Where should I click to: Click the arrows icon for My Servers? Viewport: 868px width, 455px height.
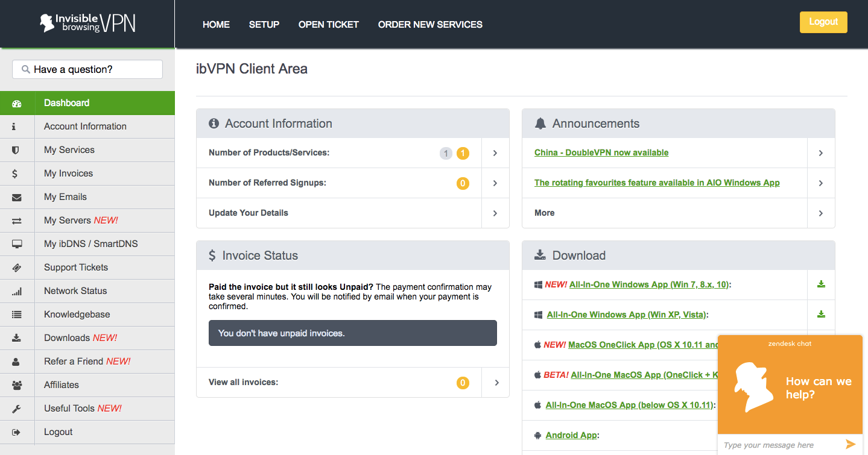[x=17, y=221]
